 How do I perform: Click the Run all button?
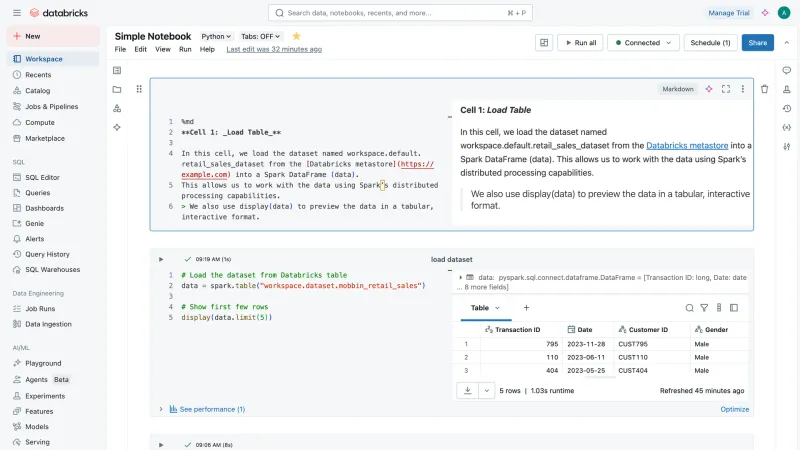pyautogui.click(x=580, y=43)
